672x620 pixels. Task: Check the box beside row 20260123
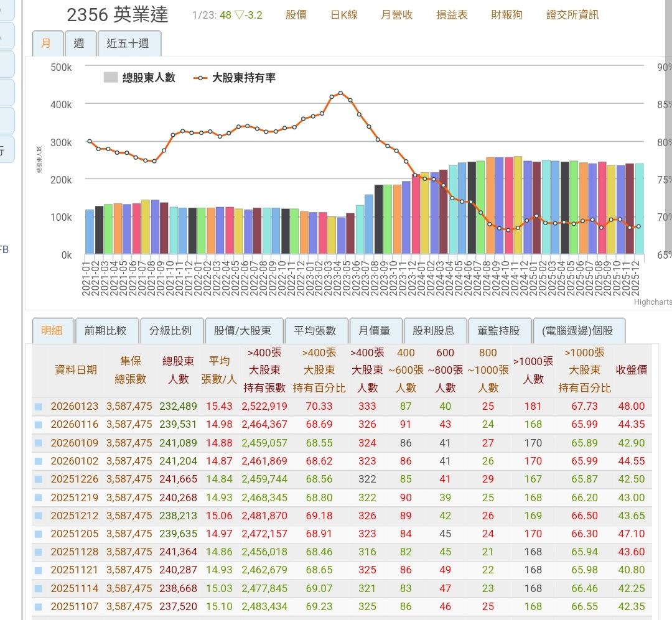coord(39,406)
